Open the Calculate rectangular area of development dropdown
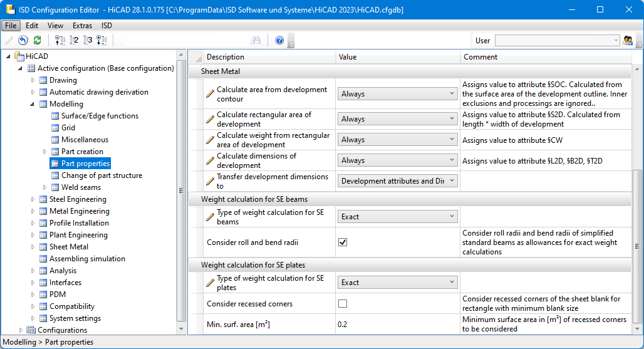 point(398,119)
